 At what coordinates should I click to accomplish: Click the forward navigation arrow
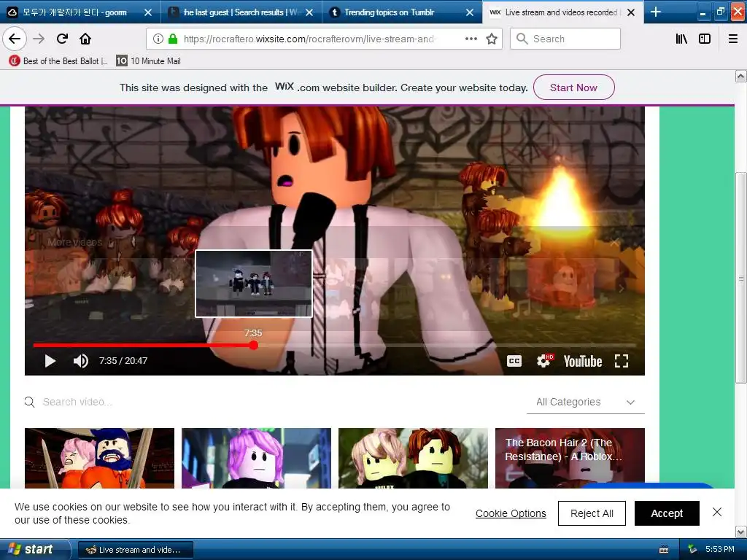(39, 39)
